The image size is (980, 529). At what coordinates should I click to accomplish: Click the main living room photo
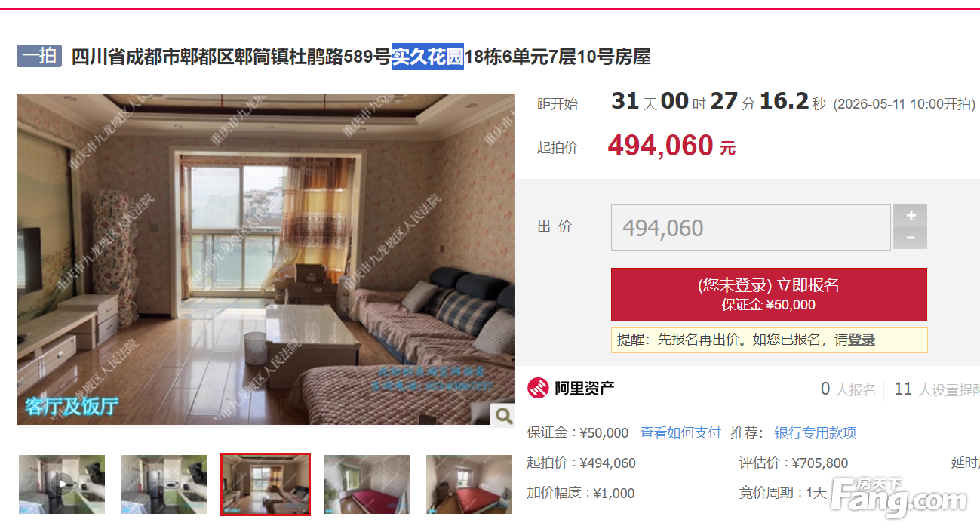click(266, 259)
